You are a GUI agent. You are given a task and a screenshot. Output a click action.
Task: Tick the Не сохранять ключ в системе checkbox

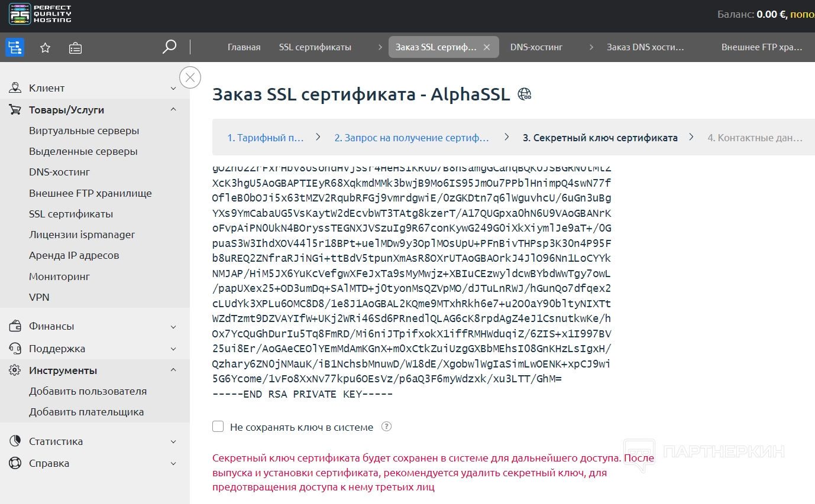[x=218, y=427]
